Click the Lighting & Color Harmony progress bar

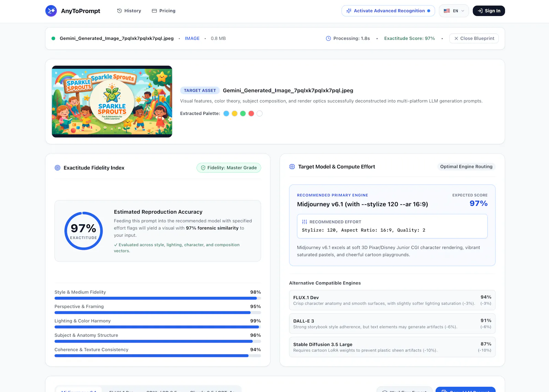[x=158, y=327]
